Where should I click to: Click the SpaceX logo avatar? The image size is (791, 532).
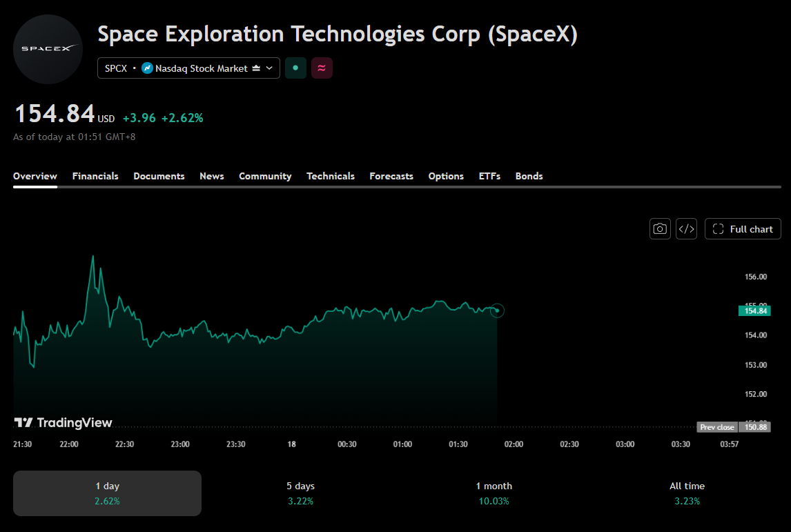click(48, 49)
